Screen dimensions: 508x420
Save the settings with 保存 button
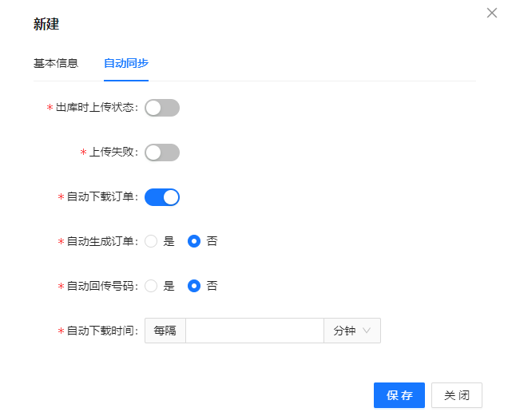pos(399,395)
